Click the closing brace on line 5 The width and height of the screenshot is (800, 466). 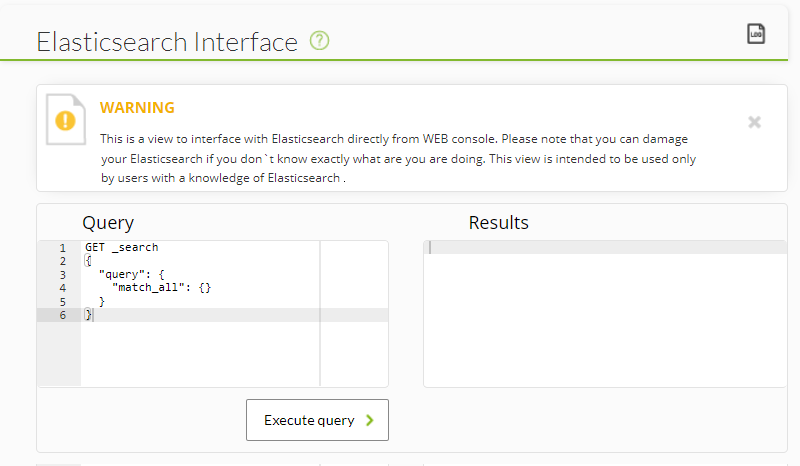point(102,302)
